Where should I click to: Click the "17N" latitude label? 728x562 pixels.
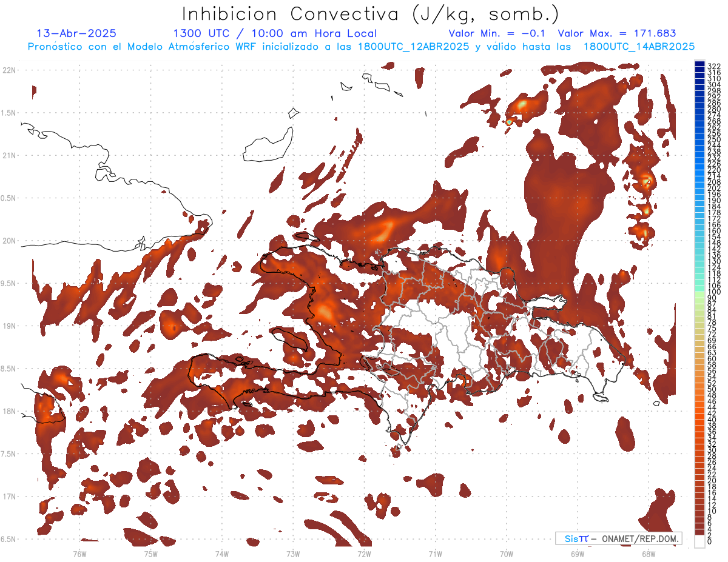(x=10, y=497)
